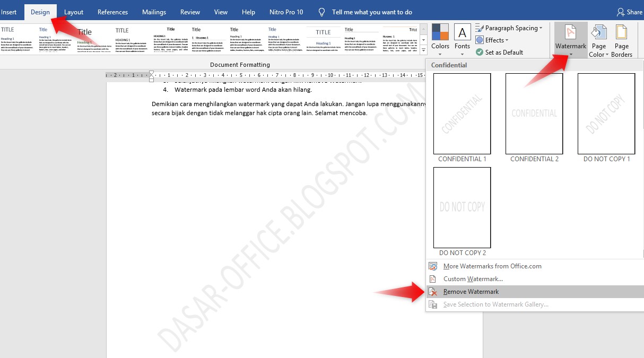Open the Page Color menu
Screen dimensions: 644x358
pyautogui.click(x=599, y=41)
